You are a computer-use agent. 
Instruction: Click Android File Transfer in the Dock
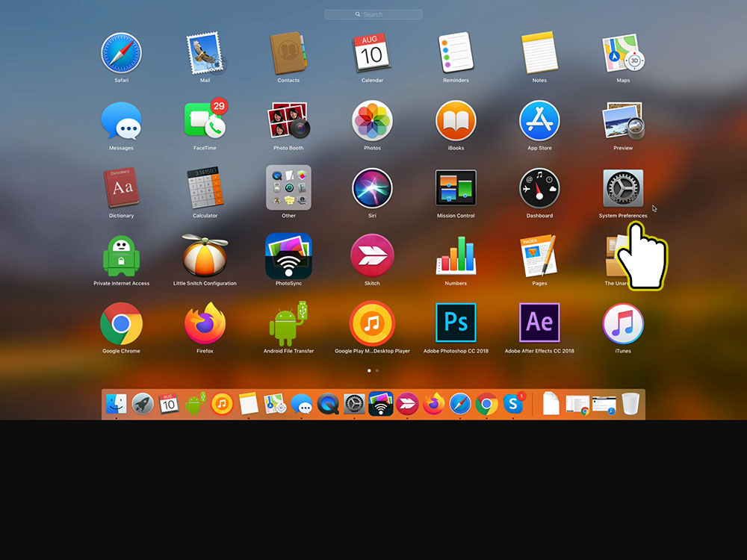tap(195, 404)
